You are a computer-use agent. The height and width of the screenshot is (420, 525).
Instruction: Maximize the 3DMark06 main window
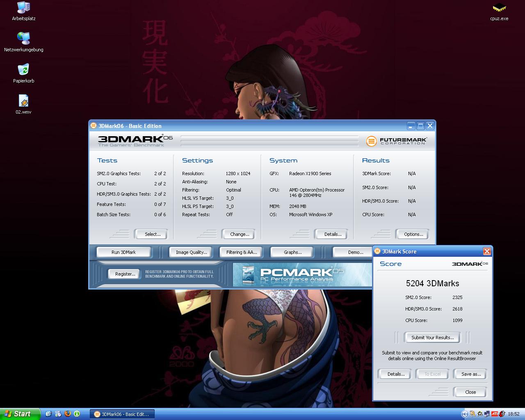[x=420, y=126]
